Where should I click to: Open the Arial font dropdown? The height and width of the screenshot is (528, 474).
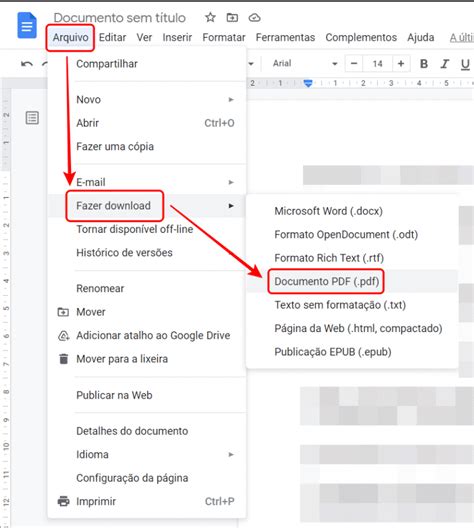coord(305,63)
